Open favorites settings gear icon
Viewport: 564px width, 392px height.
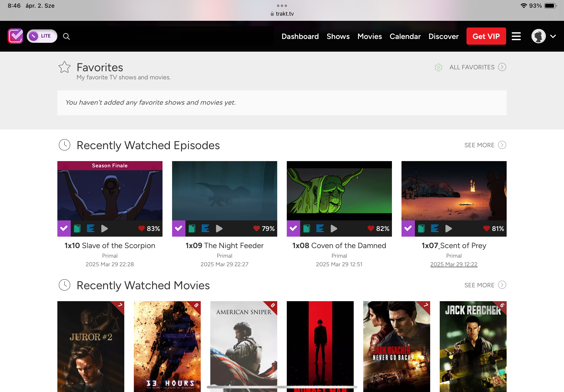(x=438, y=67)
